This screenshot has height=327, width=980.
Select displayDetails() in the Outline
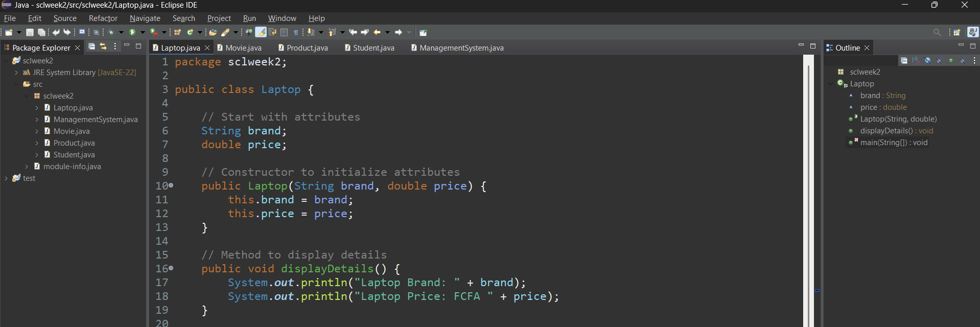pos(890,131)
